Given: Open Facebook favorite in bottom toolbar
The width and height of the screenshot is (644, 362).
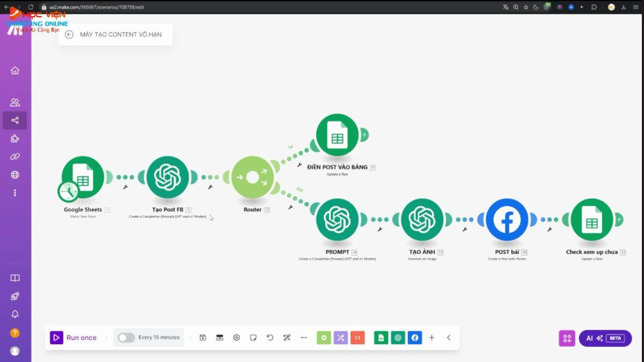Looking at the screenshot, I should click(x=414, y=337).
